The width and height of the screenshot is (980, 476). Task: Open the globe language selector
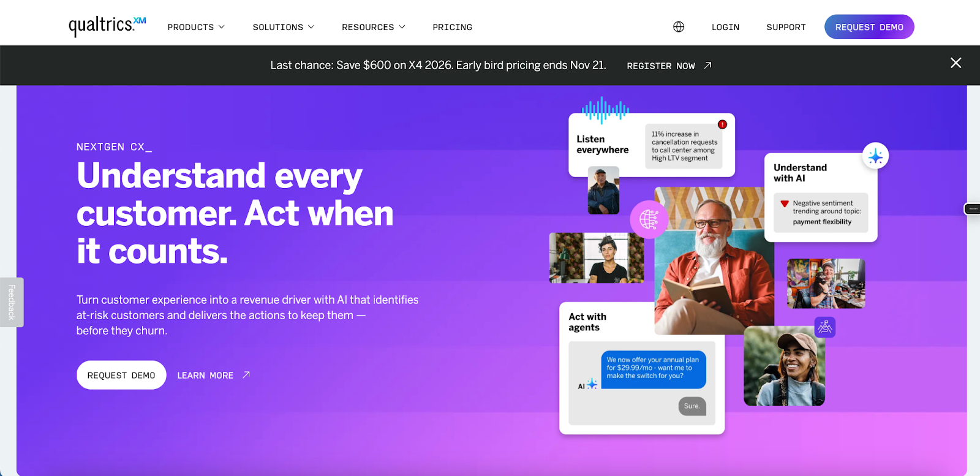tap(679, 27)
